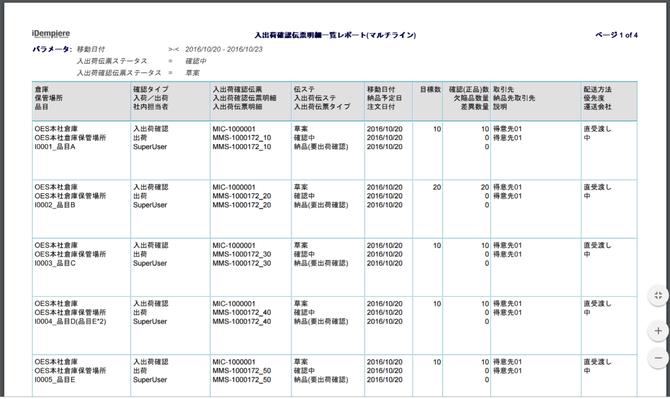Select the item I0002_品目B

[55, 205]
